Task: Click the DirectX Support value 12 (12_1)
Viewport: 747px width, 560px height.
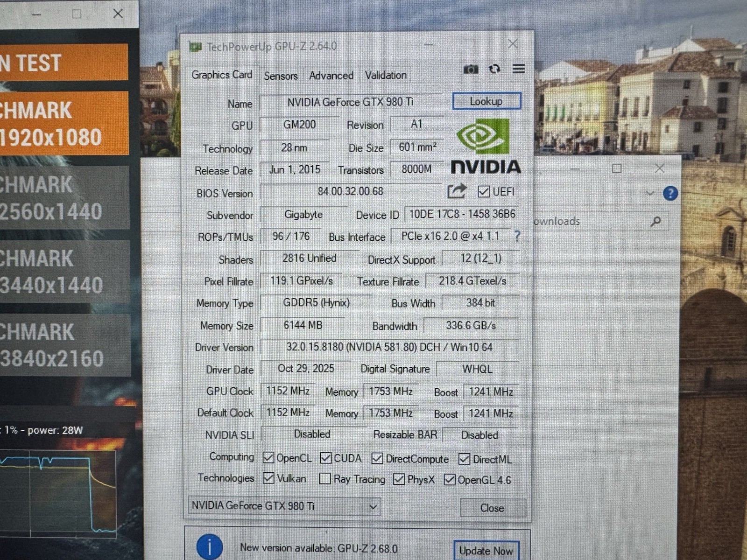Action: (x=480, y=258)
